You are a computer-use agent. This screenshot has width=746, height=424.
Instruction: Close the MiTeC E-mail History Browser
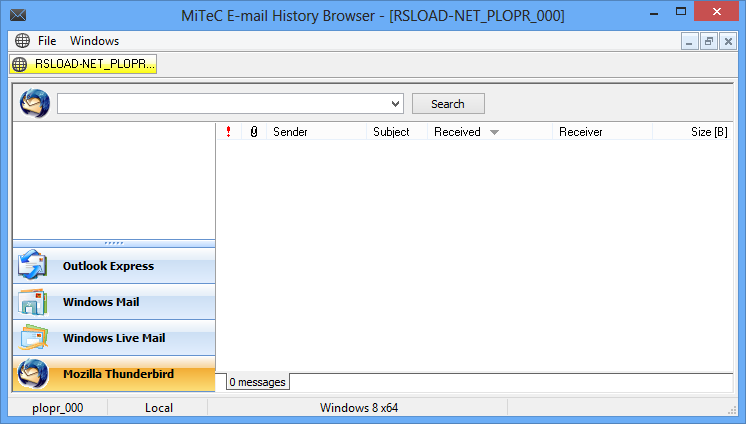coord(717,12)
